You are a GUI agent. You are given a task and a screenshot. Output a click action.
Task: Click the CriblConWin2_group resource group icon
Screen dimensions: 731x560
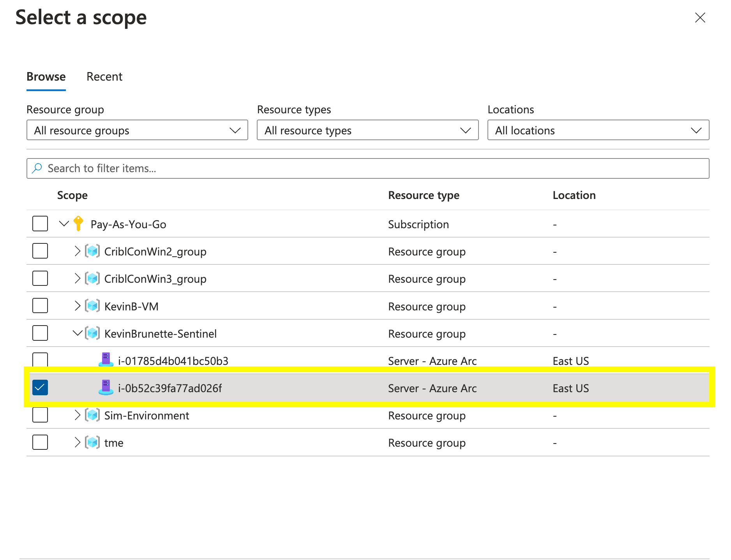92,251
